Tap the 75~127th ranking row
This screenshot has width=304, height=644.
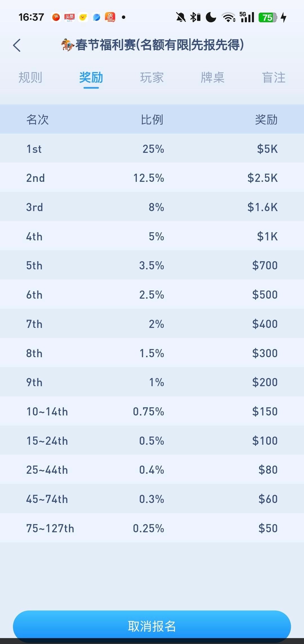coord(152,528)
